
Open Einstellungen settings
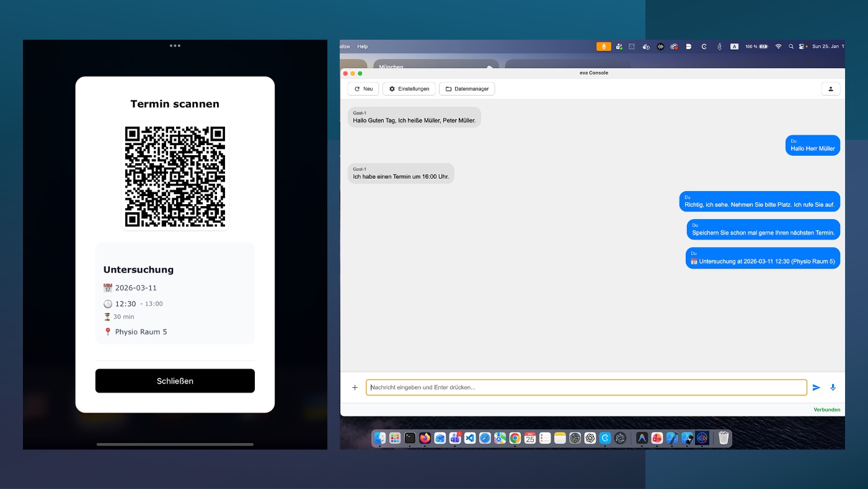[x=409, y=89]
